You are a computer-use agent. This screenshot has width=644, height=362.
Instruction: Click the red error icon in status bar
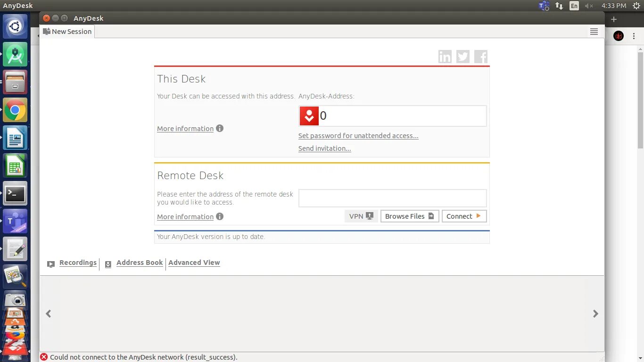pyautogui.click(x=44, y=357)
